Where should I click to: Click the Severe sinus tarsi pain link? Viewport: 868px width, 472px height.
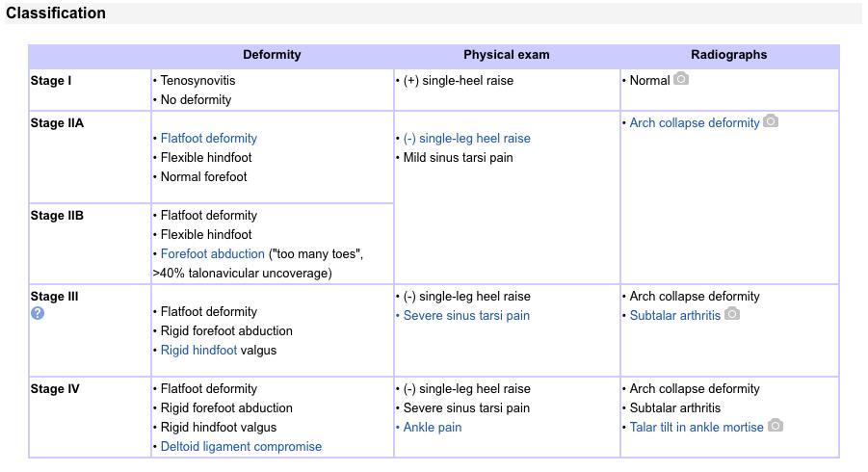[x=466, y=315]
